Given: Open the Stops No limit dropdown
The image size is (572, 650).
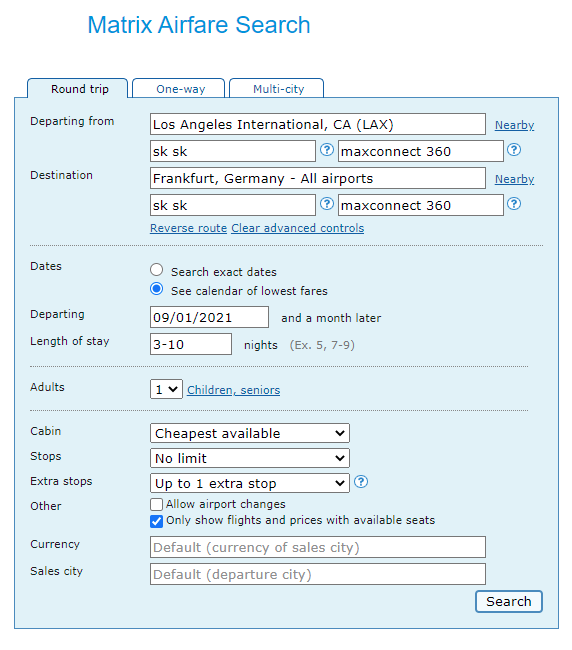Looking at the screenshot, I should [x=250, y=458].
